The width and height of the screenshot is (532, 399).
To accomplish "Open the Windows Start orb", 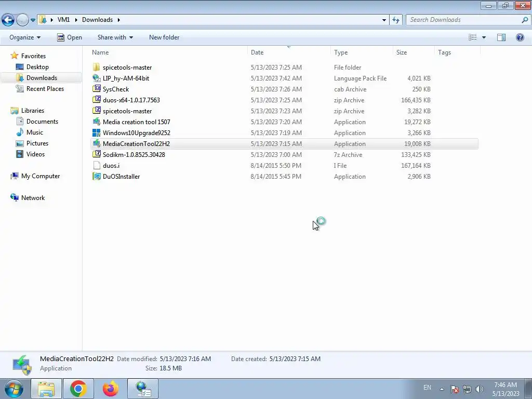I will [14, 389].
